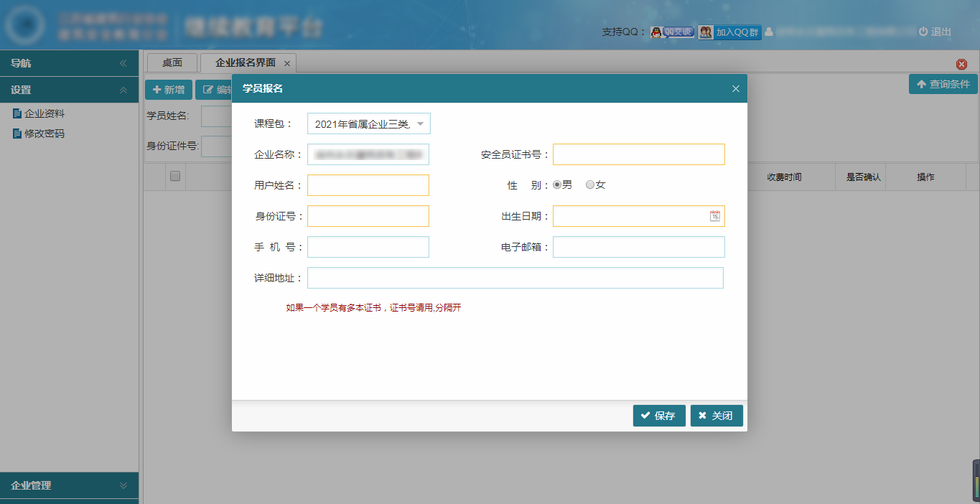Click the 保存 button
Image resolution: width=980 pixels, height=504 pixels.
click(x=658, y=416)
